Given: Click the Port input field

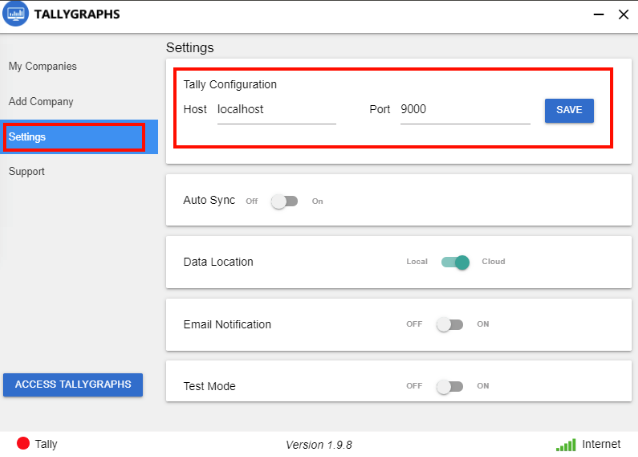Looking at the screenshot, I should [465, 110].
